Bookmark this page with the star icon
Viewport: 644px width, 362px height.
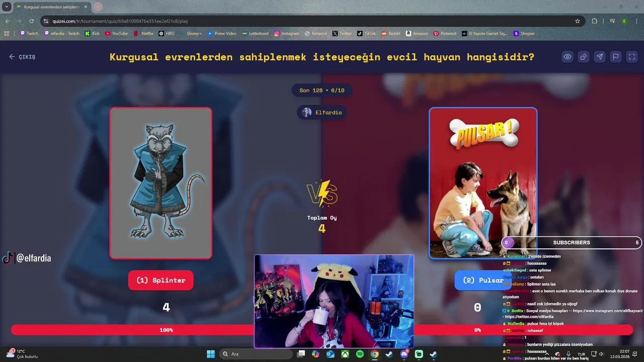(578, 21)
